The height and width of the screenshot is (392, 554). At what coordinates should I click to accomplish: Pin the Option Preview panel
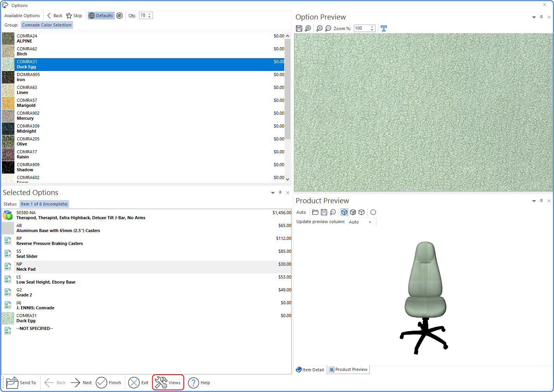coord(541,17)
